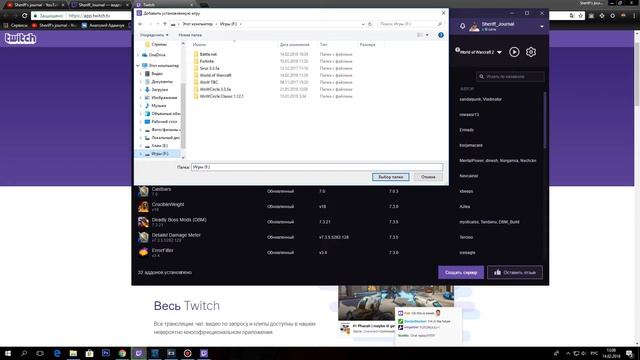Switch to the Sheriff's journal YouTube tab
The image size is (640, 360).
pyautogui.click(x=35, y=4)
